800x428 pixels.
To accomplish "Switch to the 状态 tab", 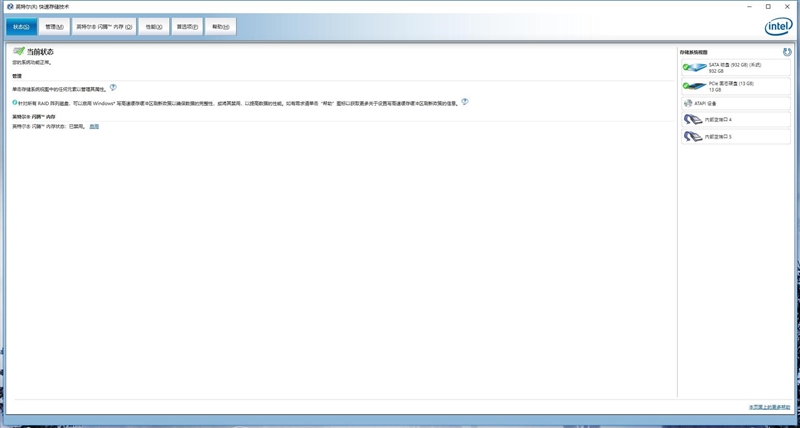I will click(22, 27).
